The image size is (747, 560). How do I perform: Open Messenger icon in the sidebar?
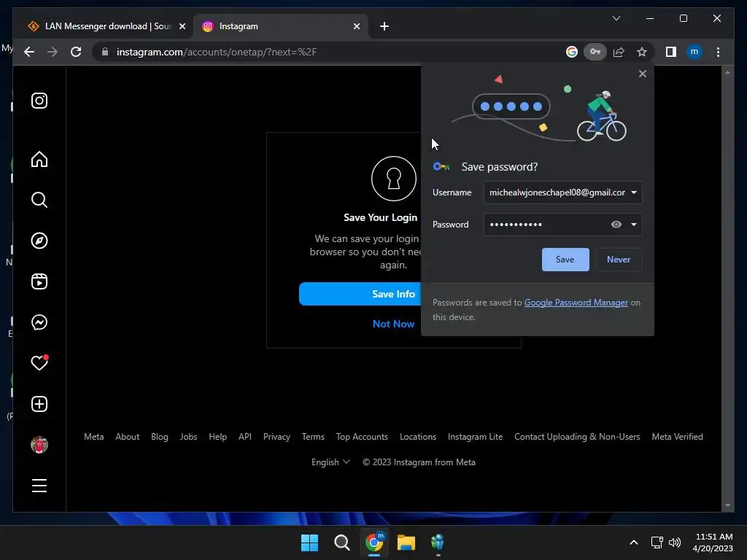39,322
